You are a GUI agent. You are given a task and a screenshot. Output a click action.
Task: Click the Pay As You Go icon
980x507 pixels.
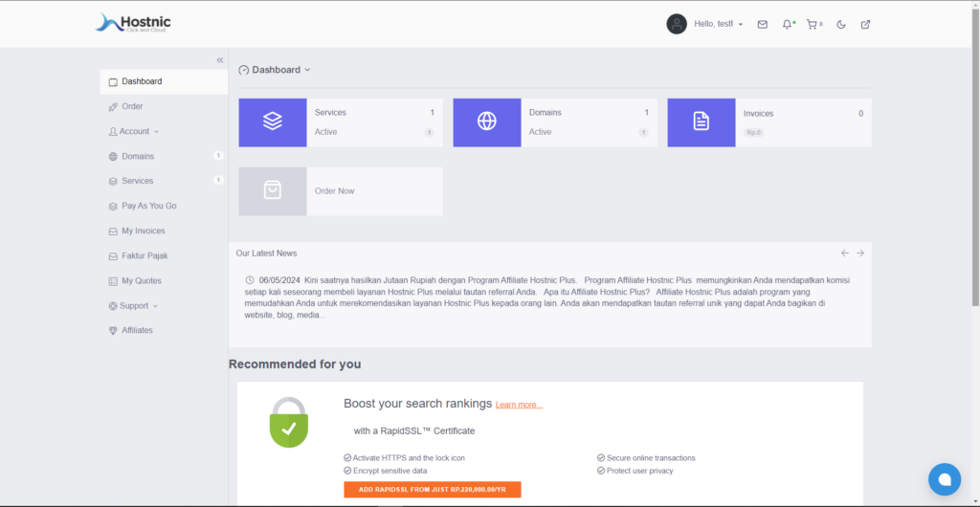tap(113, 206)
